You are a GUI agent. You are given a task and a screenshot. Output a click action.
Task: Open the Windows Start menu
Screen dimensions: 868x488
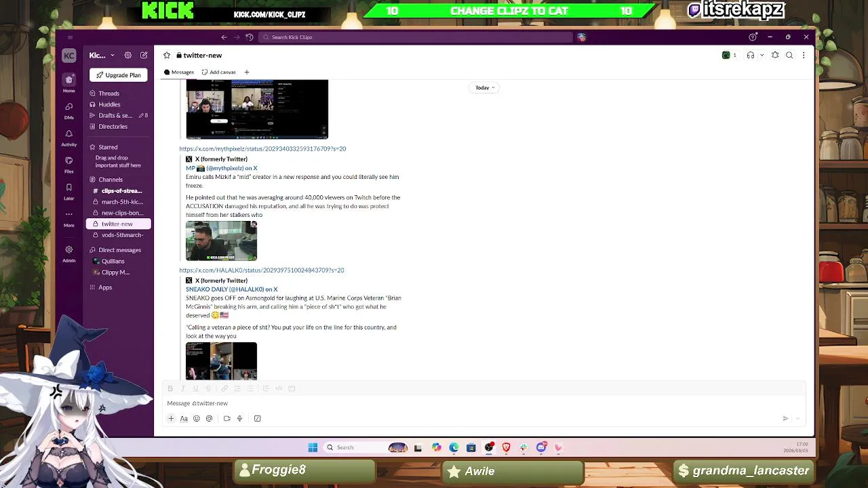[x=313, y=447]
